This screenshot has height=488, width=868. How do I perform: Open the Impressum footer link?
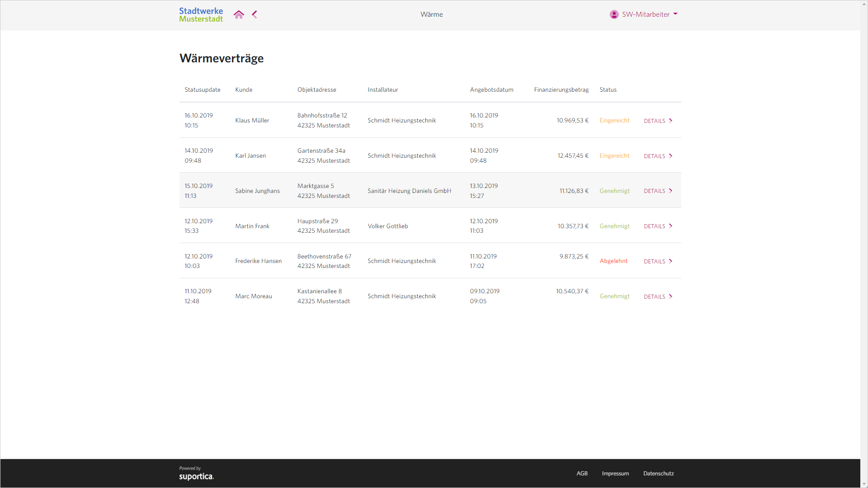615,474
